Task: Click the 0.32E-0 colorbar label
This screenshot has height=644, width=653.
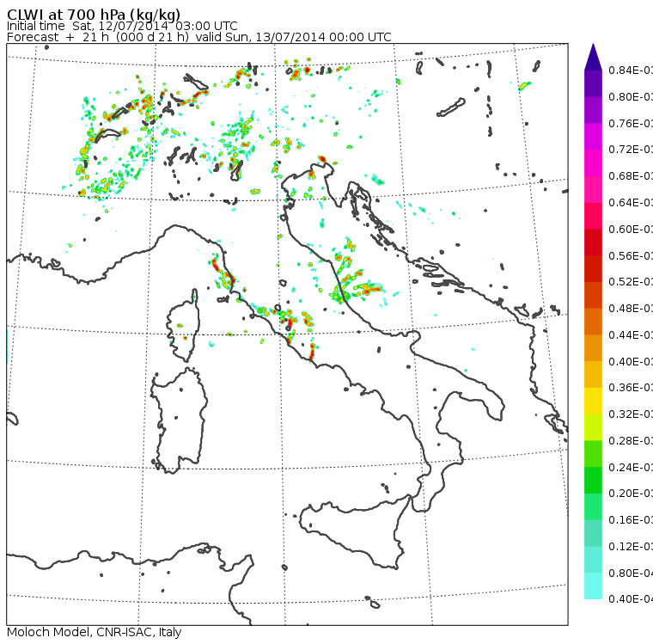Action: pos(631,414)
